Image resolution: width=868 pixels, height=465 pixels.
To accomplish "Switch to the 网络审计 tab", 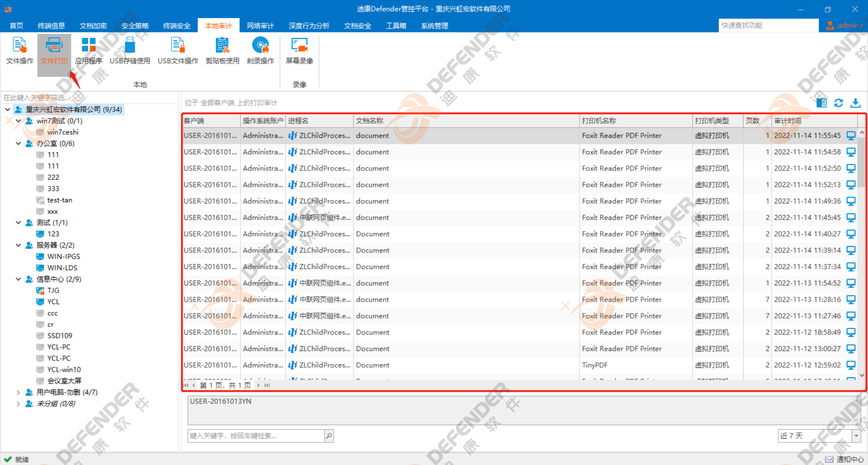I will (260, 26).
